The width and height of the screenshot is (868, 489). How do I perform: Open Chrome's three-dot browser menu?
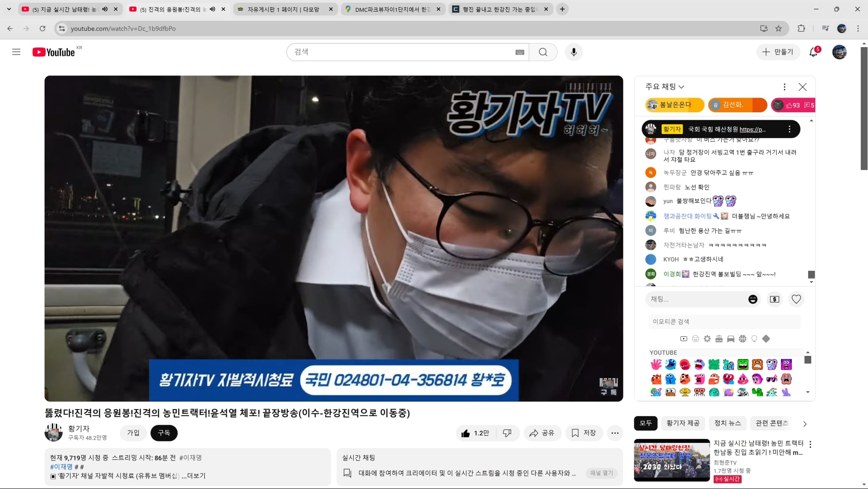858,28
